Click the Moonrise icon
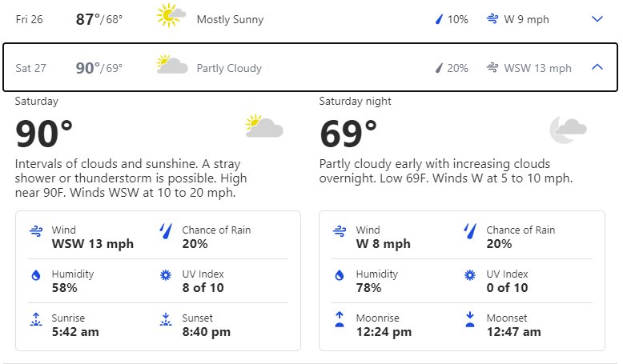The width and height of the screenshot is (623, 364). click(340, 319)
